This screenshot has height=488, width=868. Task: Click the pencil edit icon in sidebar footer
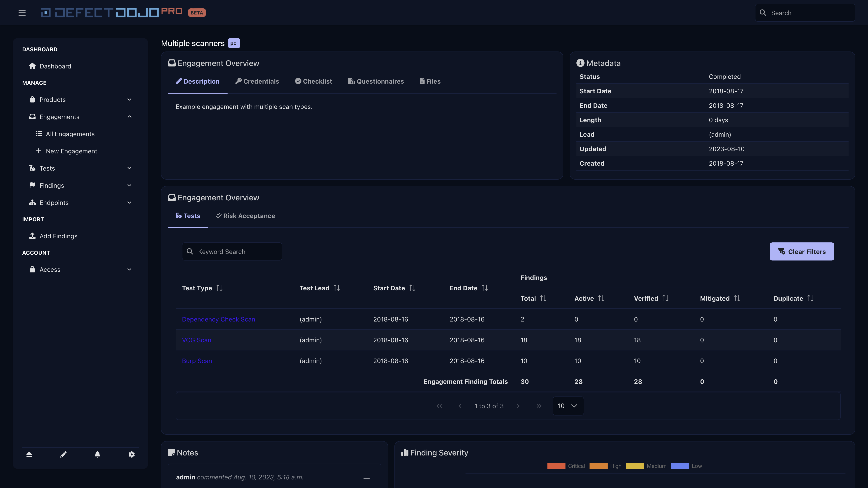tap(63, 454)
